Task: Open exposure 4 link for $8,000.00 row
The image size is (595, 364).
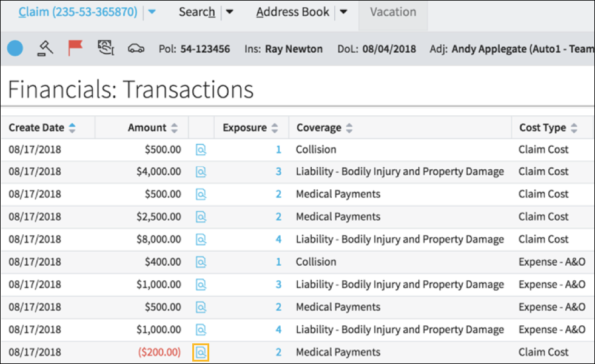Action: tap(278, 240)
